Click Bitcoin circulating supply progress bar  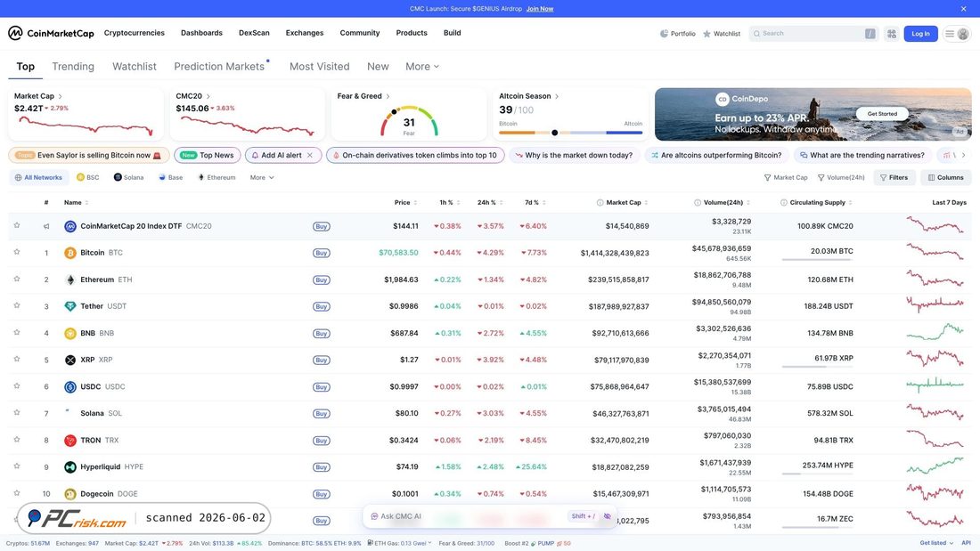point(818,259)
